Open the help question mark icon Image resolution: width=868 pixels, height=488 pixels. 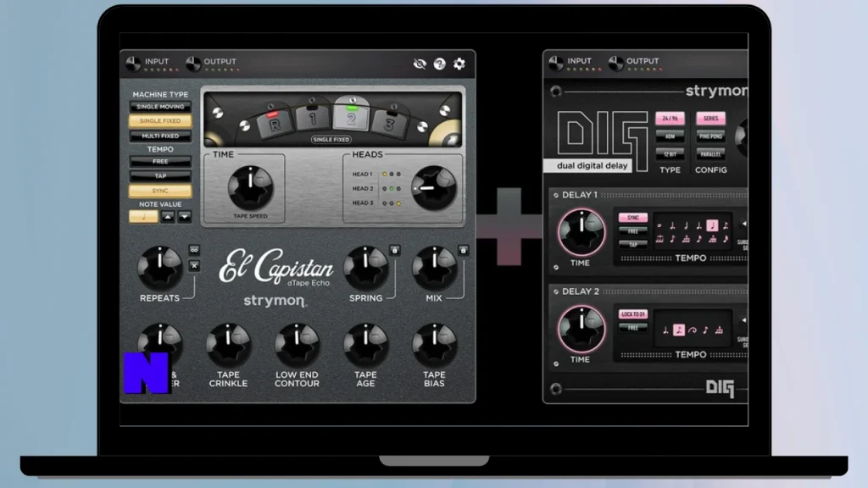[x=440, y=64]
